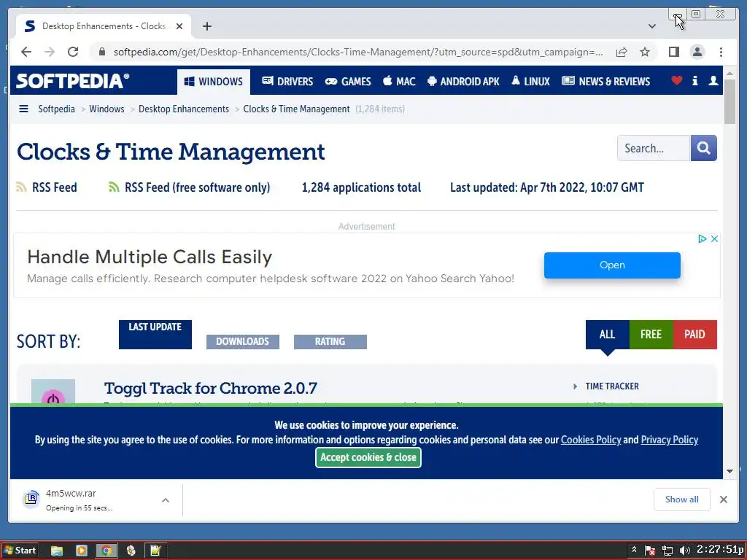Close the advertisement with X icon
This screenshot has width=747, height=560.
pos(714,238)
